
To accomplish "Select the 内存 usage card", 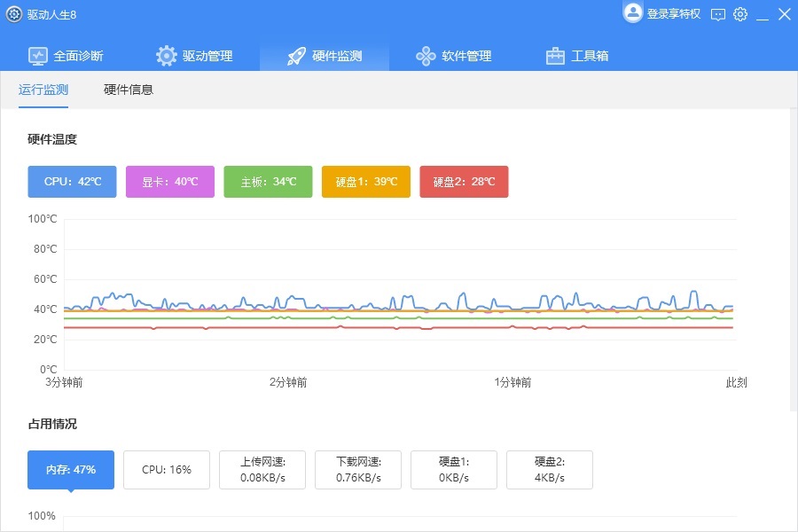I will 69,470.
